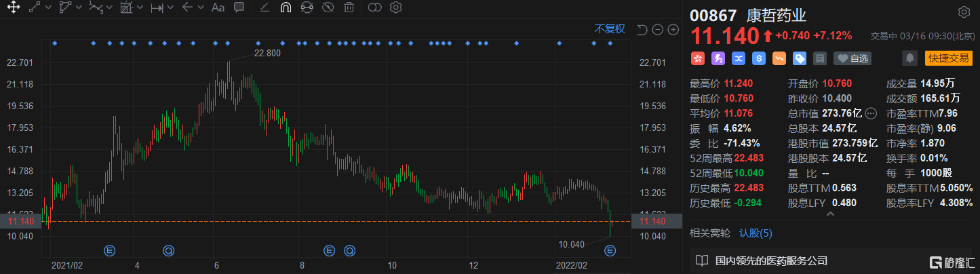
Task: Open the gray notes memo icon
Action: coord(820,58)
